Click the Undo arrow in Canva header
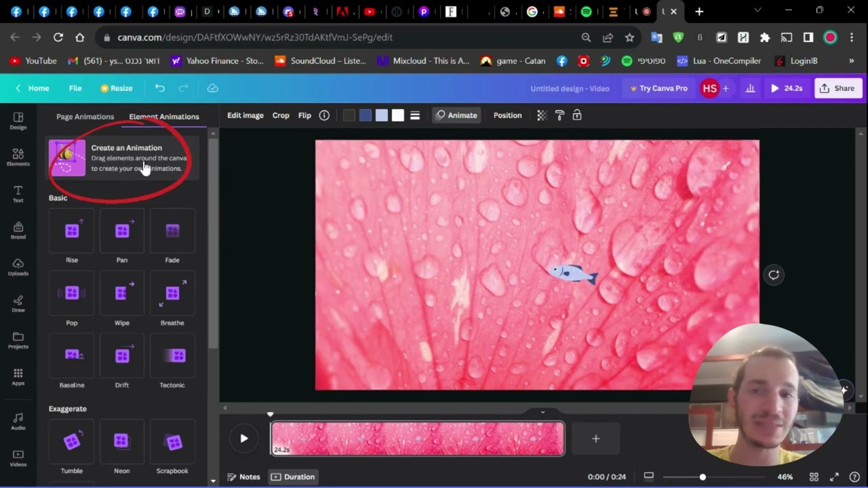The image size is (868, 488). (160, 88)
